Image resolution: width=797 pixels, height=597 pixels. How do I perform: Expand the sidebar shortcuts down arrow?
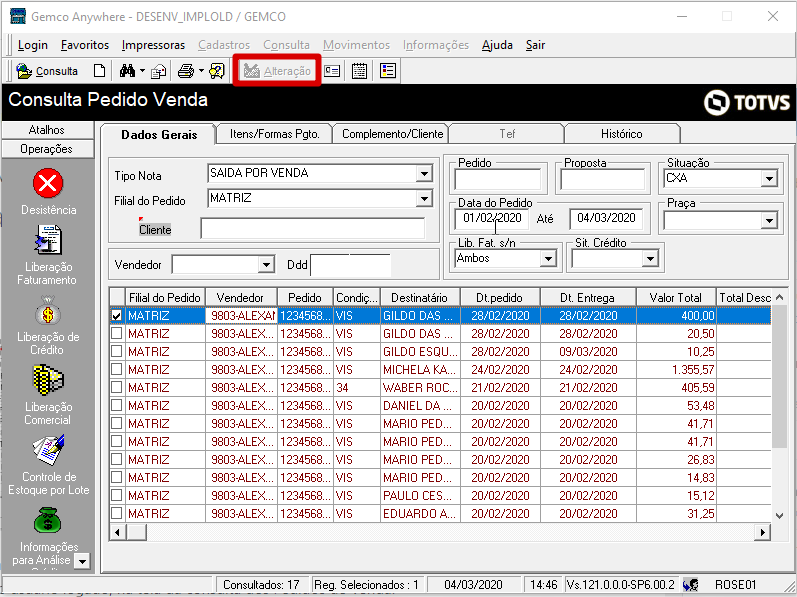(x=81, y=561)
